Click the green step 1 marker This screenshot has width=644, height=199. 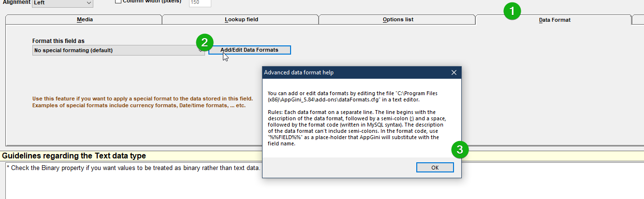point(512,11)
